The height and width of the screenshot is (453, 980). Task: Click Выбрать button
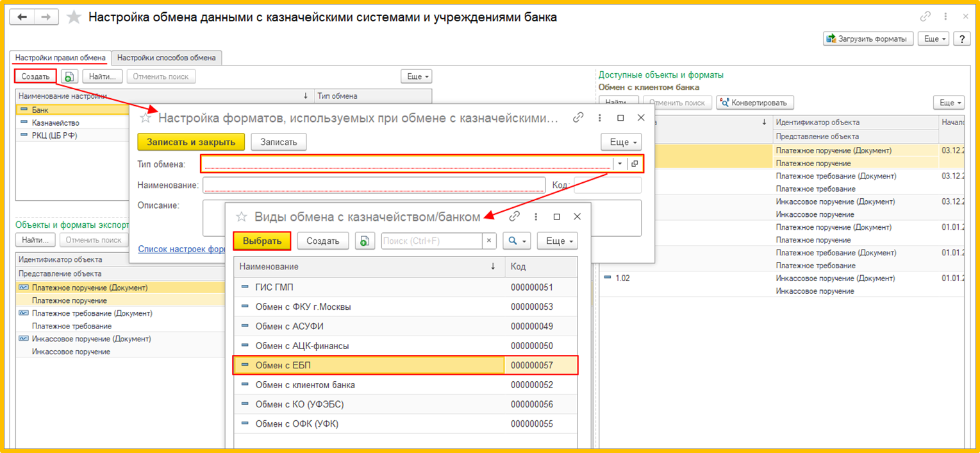(262, 241)
